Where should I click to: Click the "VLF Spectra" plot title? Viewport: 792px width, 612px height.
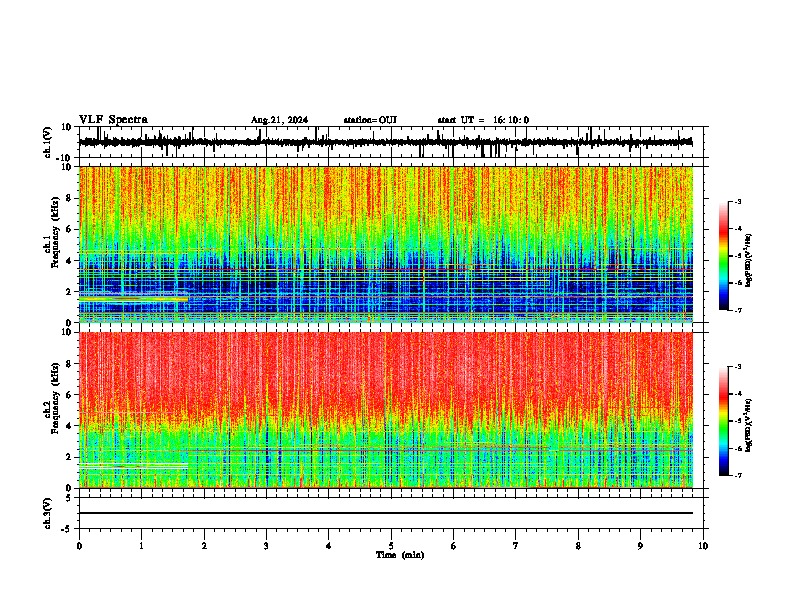pyautogui.click(x=113, y=120)
